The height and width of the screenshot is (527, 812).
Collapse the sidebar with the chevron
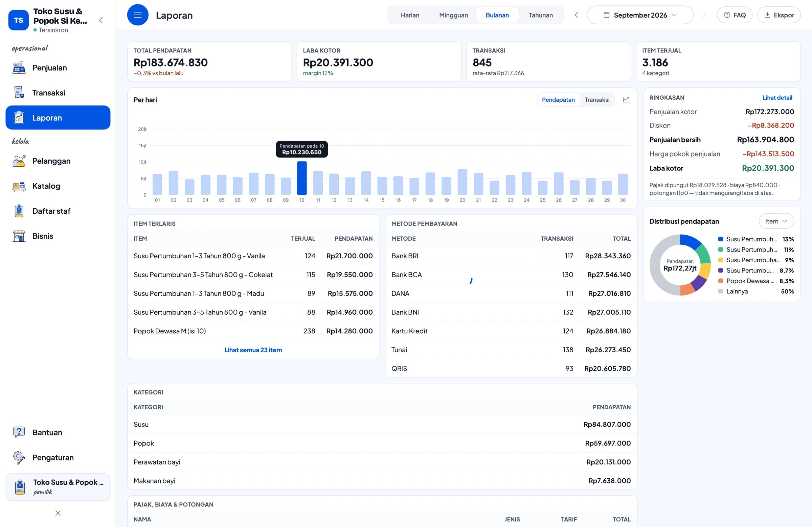point(101,20)
